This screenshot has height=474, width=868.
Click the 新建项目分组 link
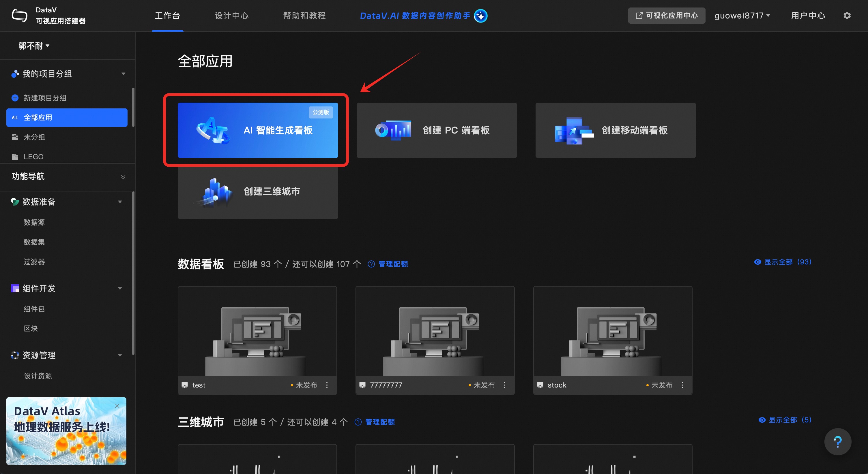pos(45,98)
